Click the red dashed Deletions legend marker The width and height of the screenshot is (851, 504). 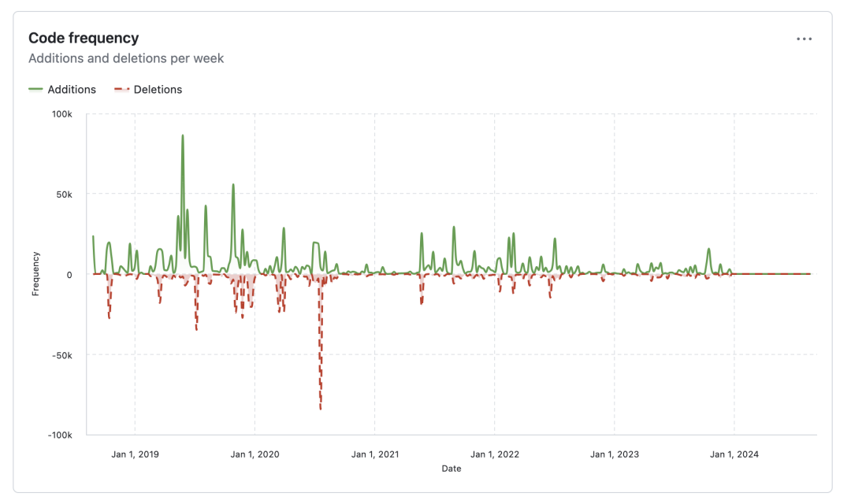click(122, 90)
